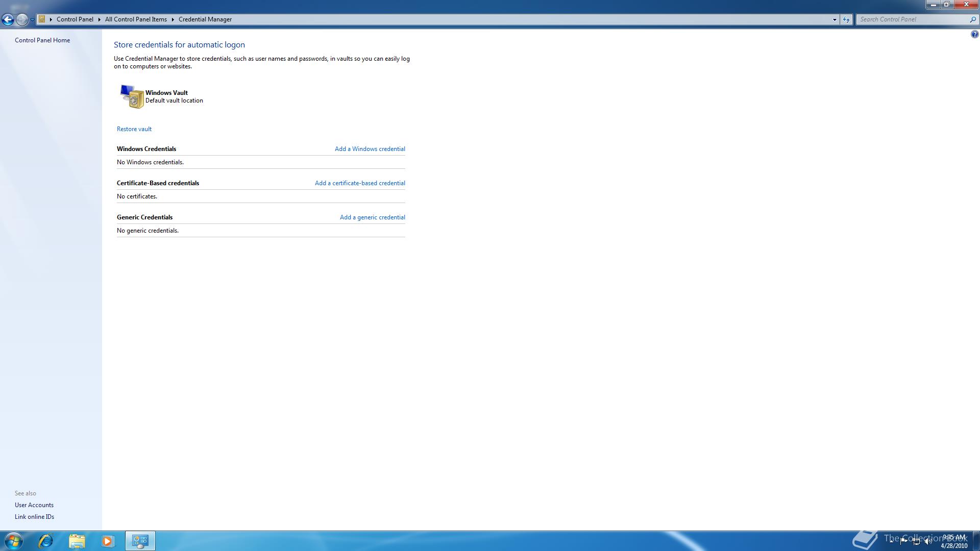Open Windows Explorer from the taskbar
The image size is (980, 551).
click(x=77, y=541)
